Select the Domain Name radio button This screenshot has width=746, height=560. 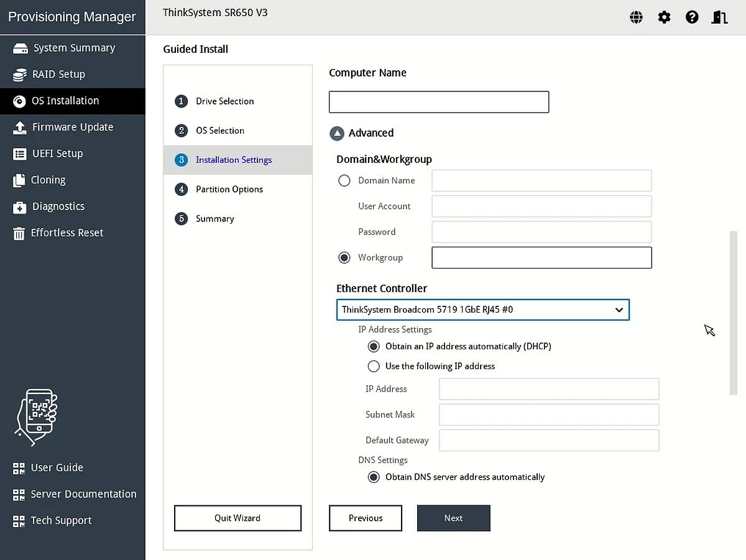click(344, 181)
